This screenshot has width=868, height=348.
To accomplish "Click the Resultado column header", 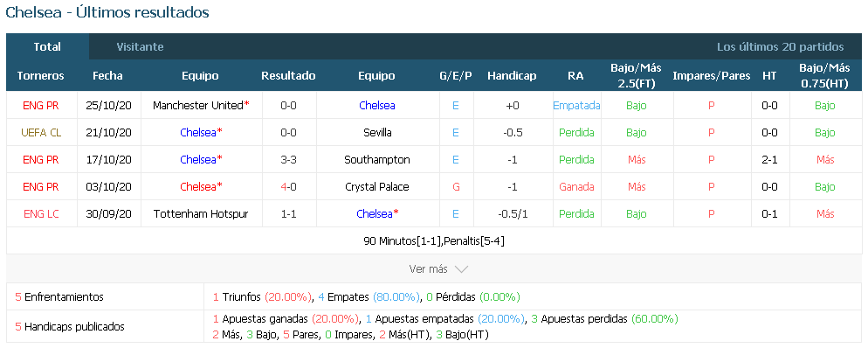I will [288, 76].
